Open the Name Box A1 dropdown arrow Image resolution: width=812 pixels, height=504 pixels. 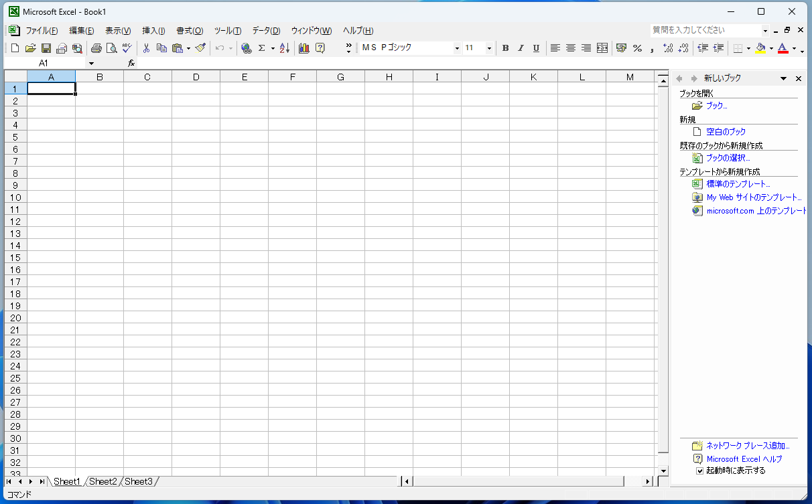(x=92, y=63)
